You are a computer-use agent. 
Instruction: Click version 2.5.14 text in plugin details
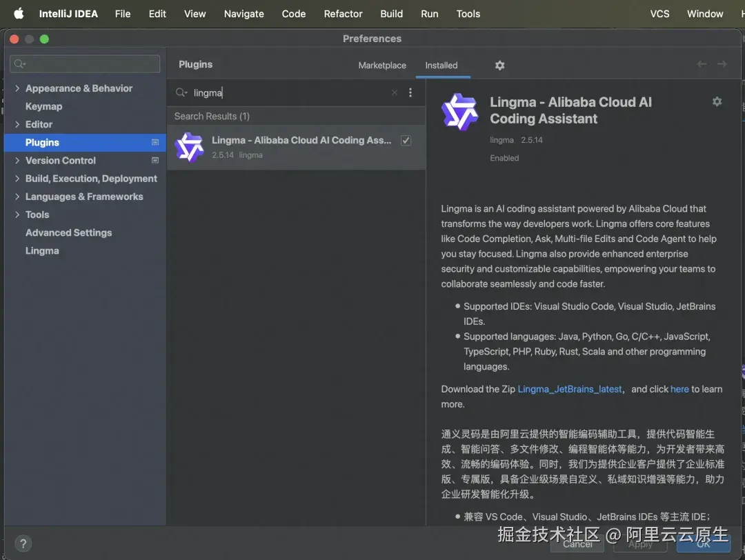532,140
